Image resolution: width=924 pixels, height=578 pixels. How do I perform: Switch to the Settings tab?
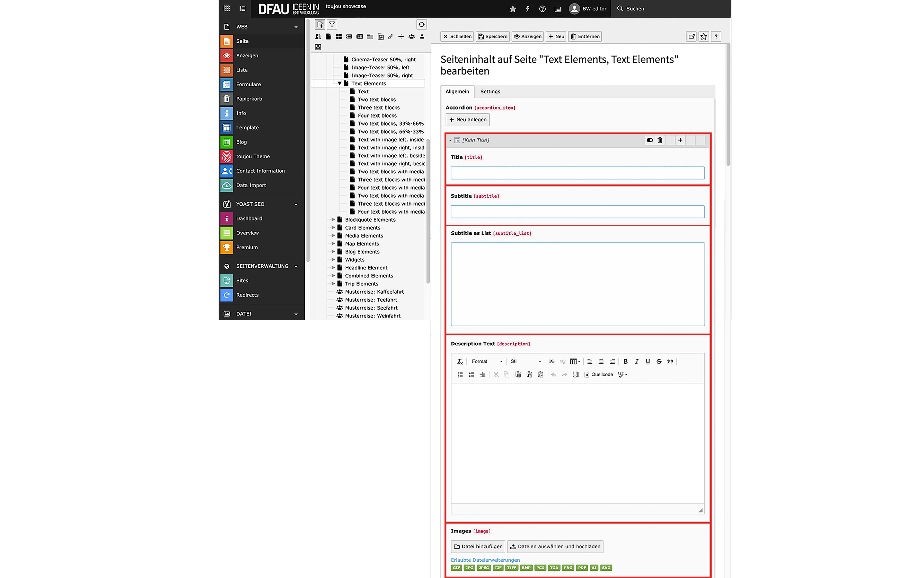click(490, 92)
